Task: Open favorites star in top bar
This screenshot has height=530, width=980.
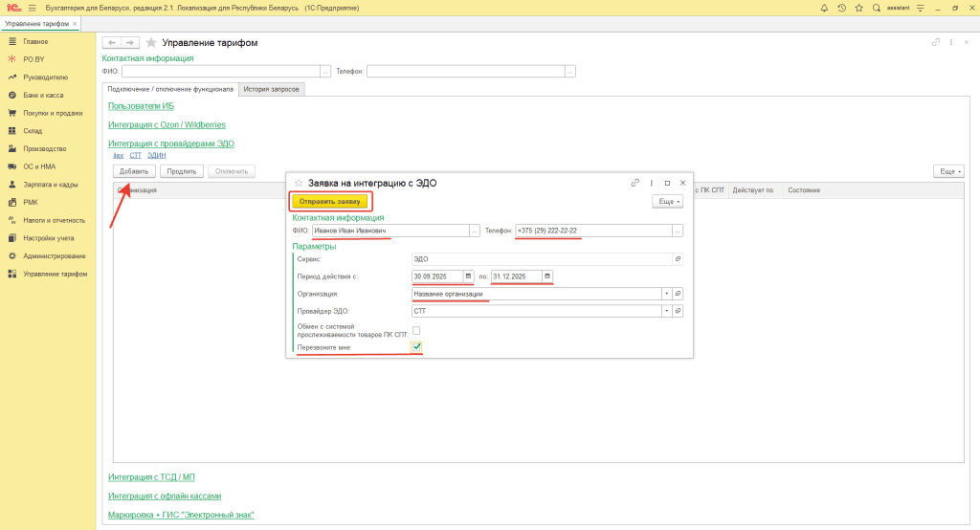Action: (x=858, y=8)
